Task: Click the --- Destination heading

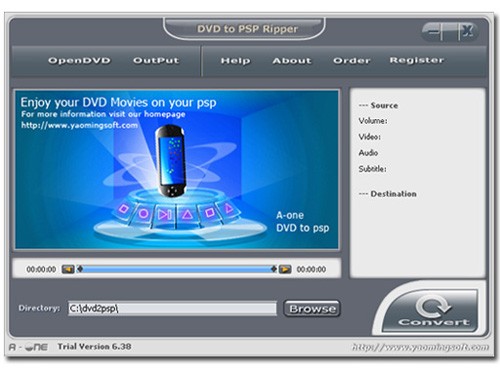Action: point(388,194)
